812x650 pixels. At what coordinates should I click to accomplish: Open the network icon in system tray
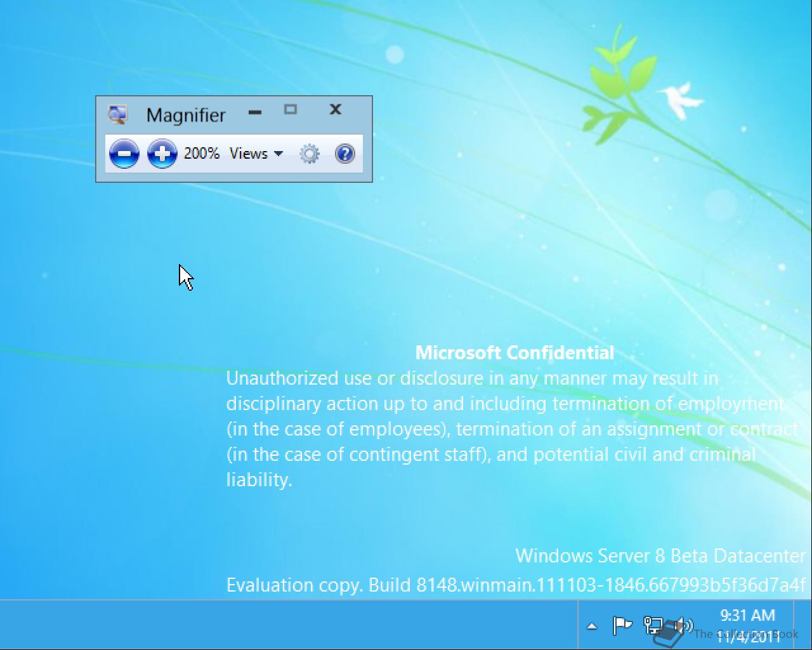pyautogui.click(x=653, y=626)
